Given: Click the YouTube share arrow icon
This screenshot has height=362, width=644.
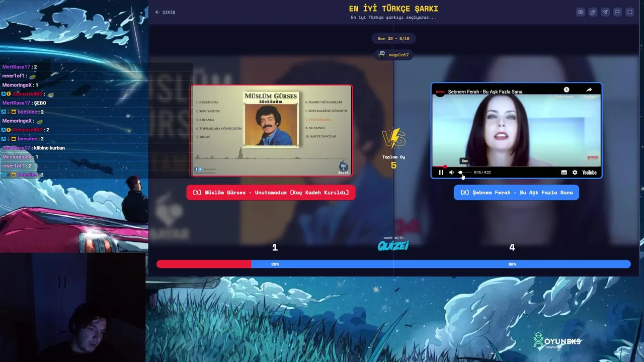Looking at the screenshot, I should coord(589,90).
